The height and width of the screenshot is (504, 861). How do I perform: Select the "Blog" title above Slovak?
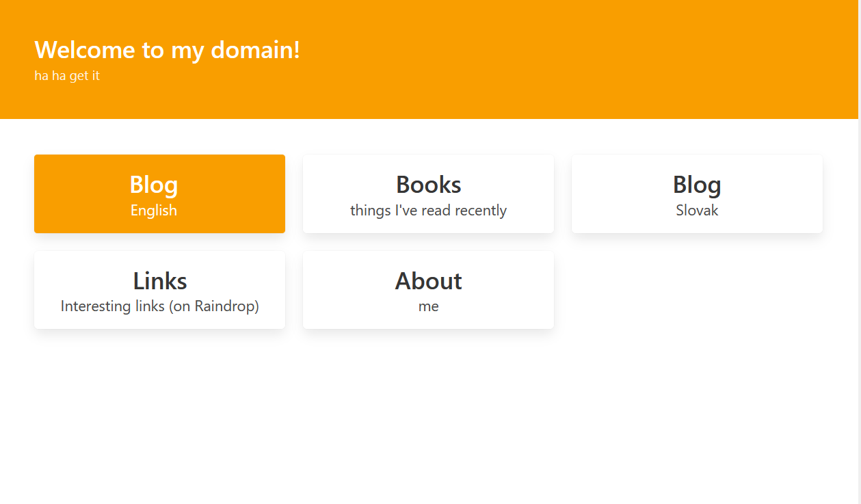(697, 185)
